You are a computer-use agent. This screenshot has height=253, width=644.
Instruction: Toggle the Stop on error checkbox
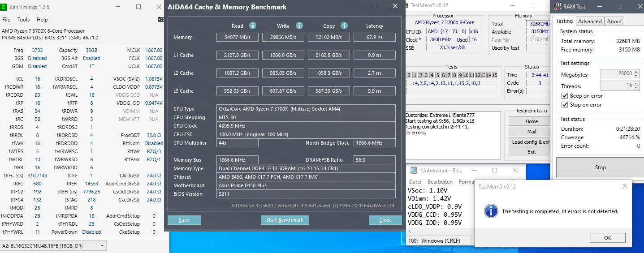click(565, 105)
